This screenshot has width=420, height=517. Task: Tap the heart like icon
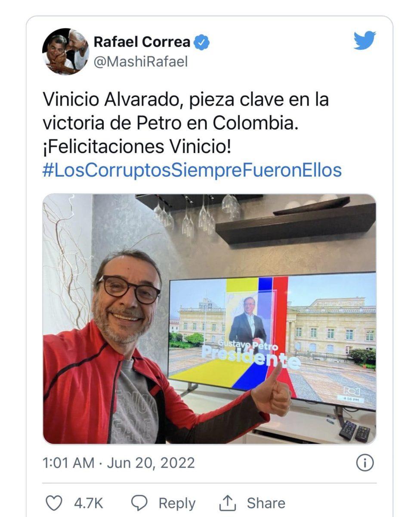(x=54, y=503)
